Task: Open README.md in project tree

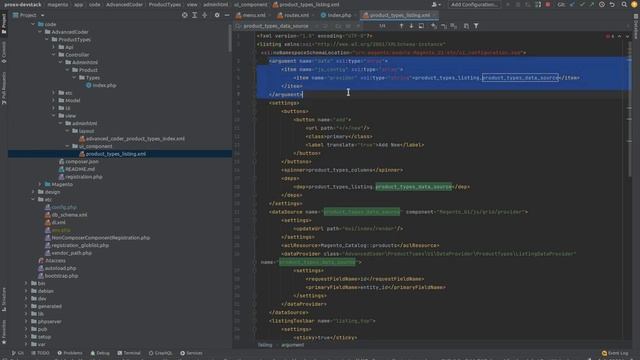Action: point(76,169)
